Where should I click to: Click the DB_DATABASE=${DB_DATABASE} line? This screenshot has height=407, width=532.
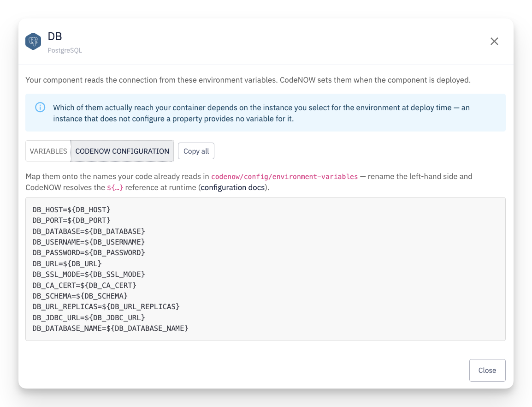[x=89, y=231]
